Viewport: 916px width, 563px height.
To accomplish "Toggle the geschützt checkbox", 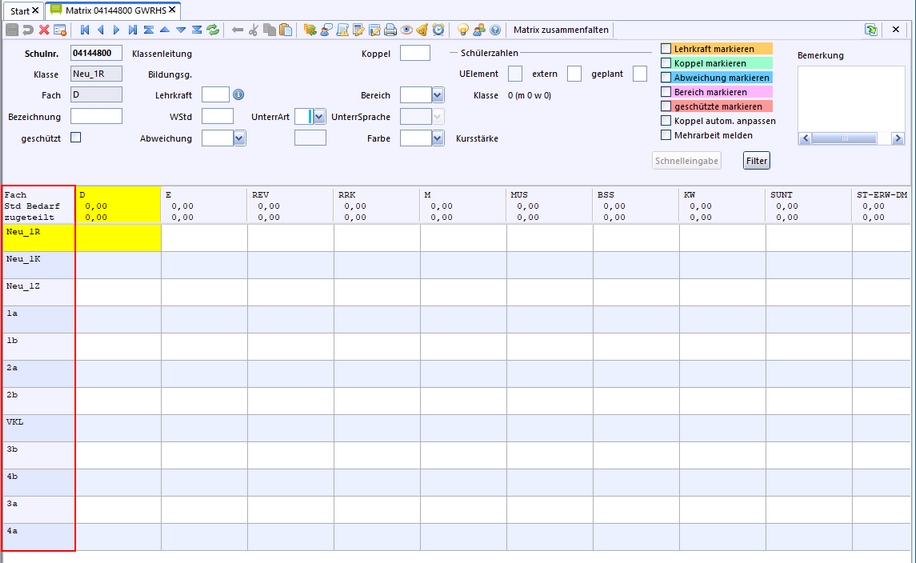I will point(75,138).
